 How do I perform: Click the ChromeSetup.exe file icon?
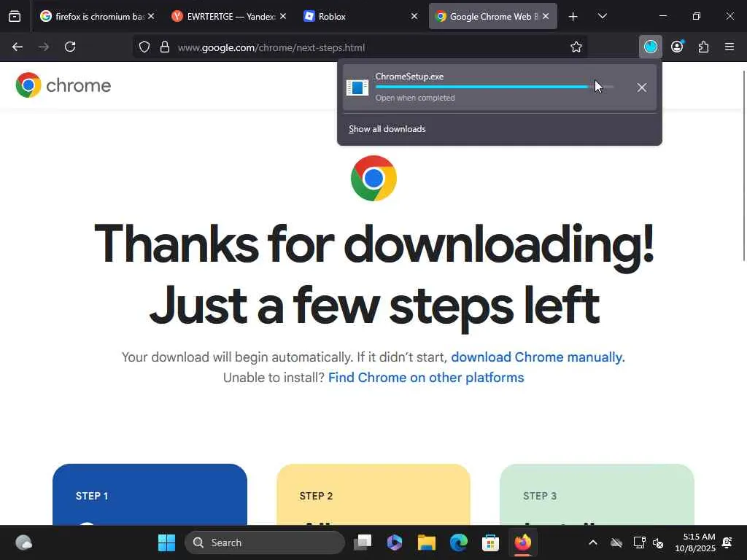357,87
